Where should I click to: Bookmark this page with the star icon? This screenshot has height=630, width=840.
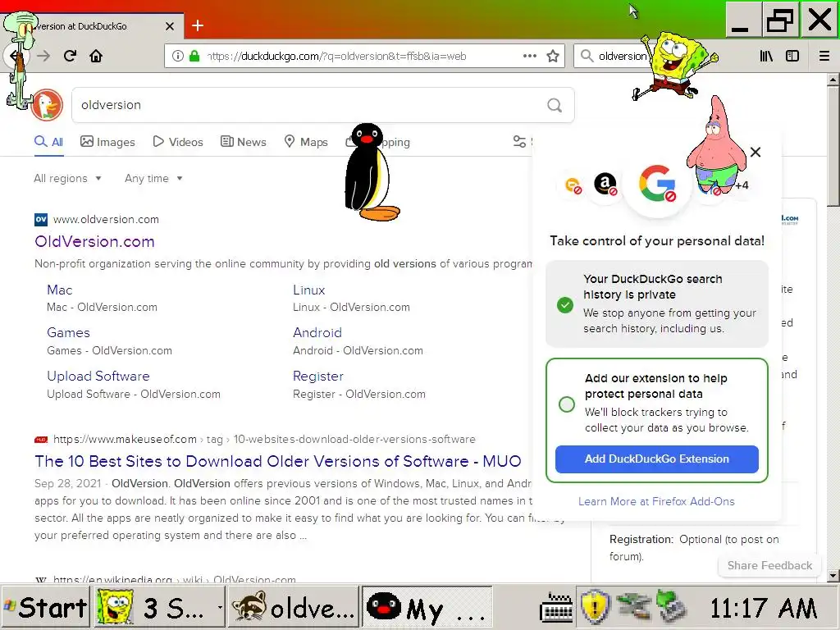pos(553,56)
